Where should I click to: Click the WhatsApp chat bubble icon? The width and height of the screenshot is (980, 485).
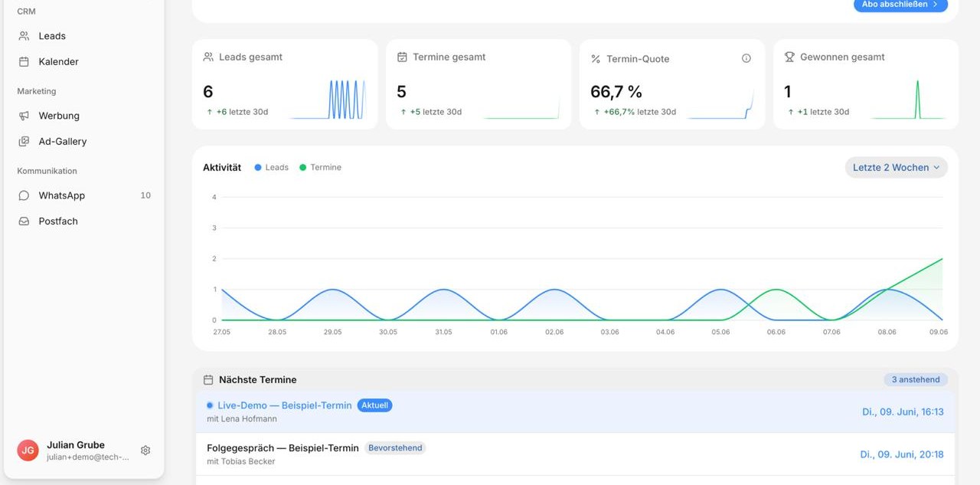point(24,195)
